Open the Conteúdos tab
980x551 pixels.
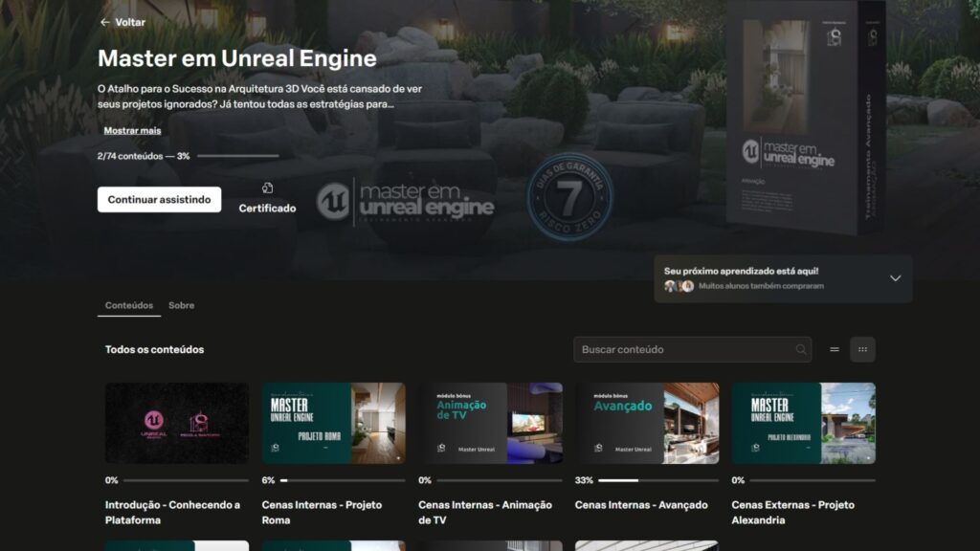[129, 305]
